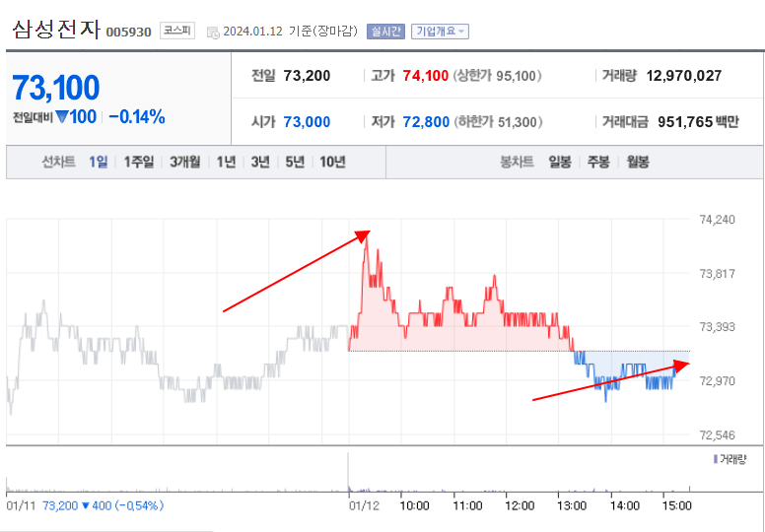Click the 73,393 y-axis label
The image size is (765, 532).
[717, 327]
